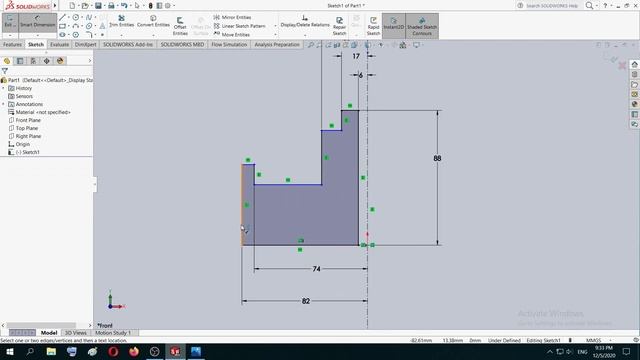The width and height of the screenshot is (640, 360).
Task: Select the Sketch Fillet tool
Action: click(89, 34)
